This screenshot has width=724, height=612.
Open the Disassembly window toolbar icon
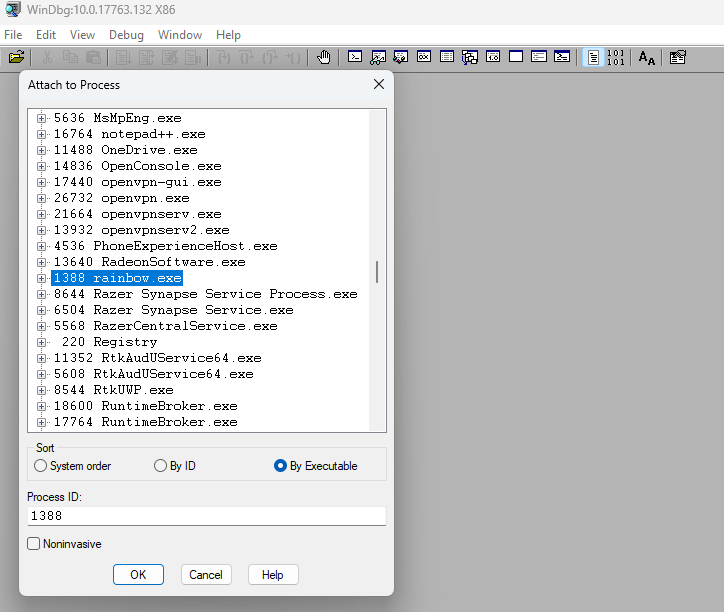[493, 57]
